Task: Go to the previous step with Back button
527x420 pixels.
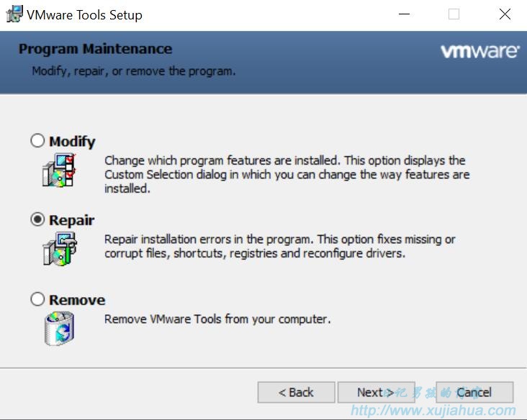Action: coord(296,392)
